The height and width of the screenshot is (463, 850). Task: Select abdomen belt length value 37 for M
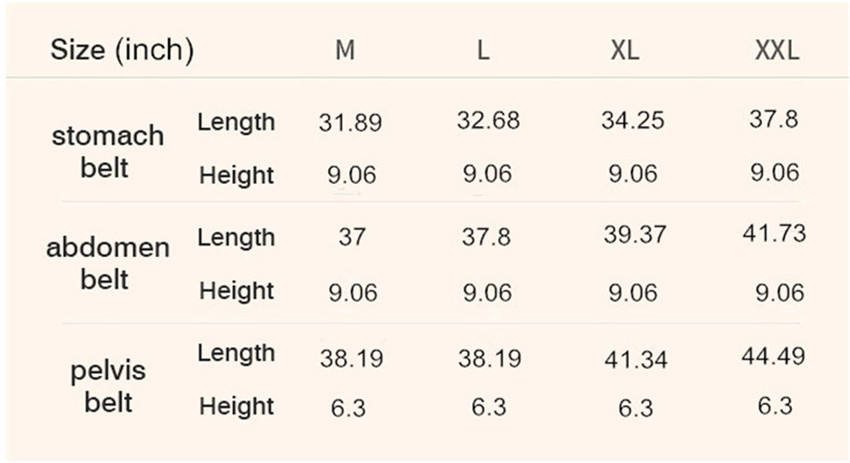[x=351, y=237]
